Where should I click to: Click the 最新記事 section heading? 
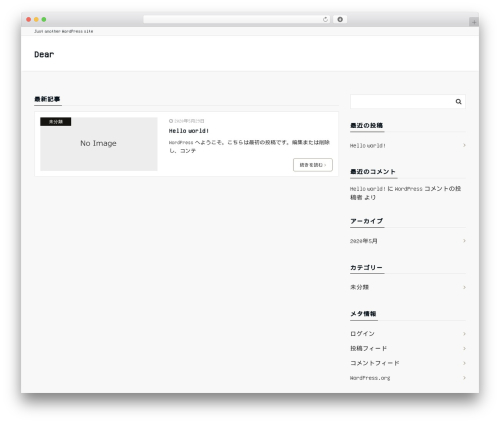click(47, 99)
